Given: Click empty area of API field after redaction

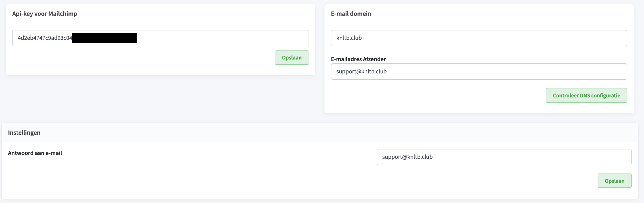Looking at the screenshot, I should coord(222,38).
